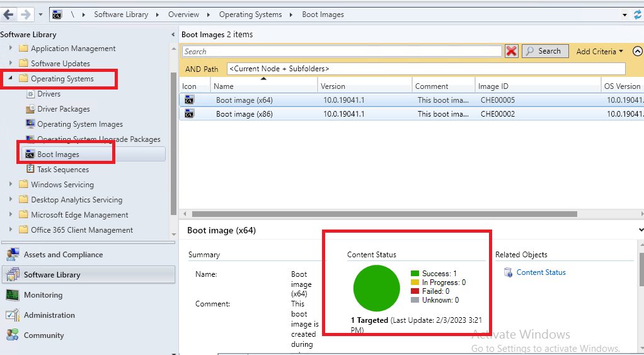Click the red Failed legend swatch

[x=415, y=291]
